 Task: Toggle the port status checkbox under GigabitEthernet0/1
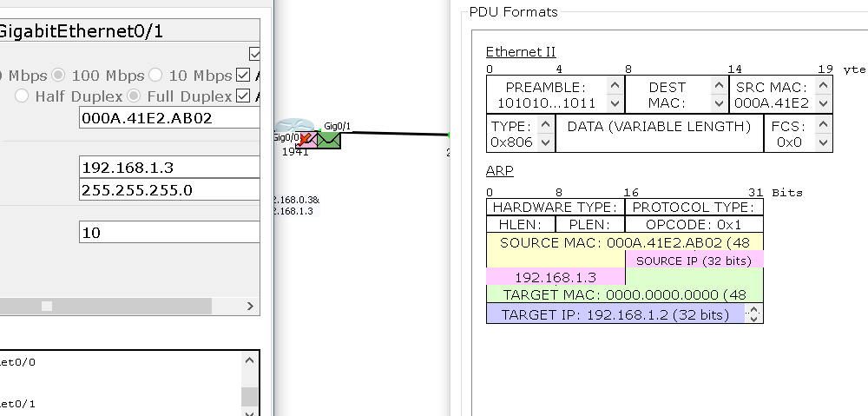[x=254, y=54]
